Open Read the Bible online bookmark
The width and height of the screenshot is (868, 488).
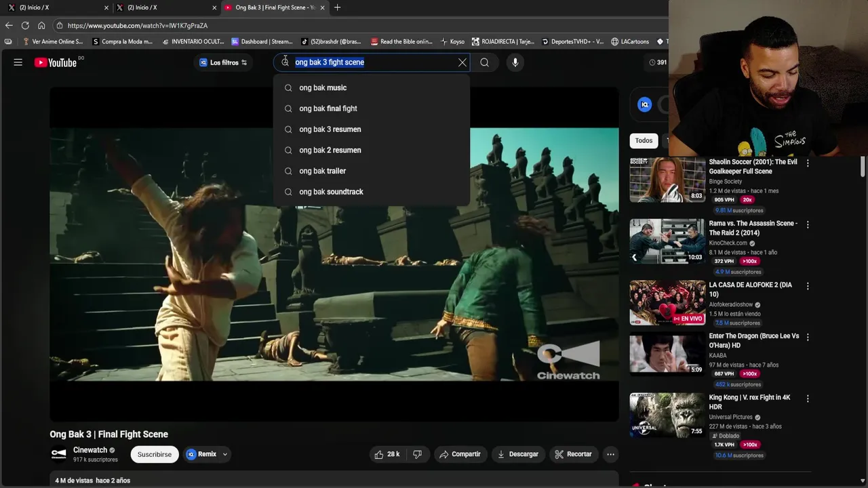[x=401, y=41]
